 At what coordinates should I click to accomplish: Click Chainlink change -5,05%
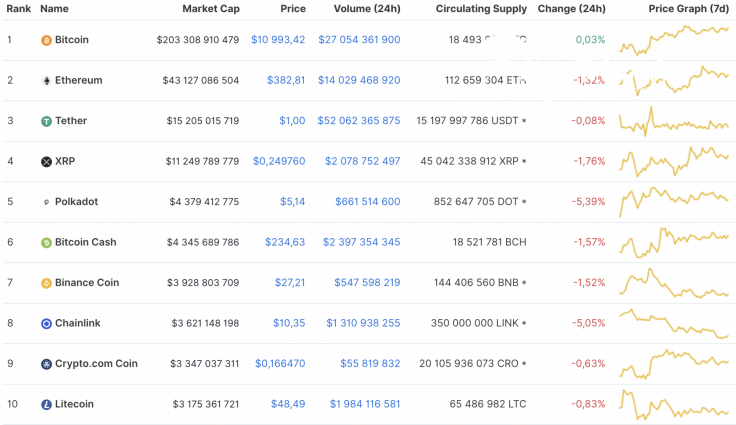coord(588,323)
